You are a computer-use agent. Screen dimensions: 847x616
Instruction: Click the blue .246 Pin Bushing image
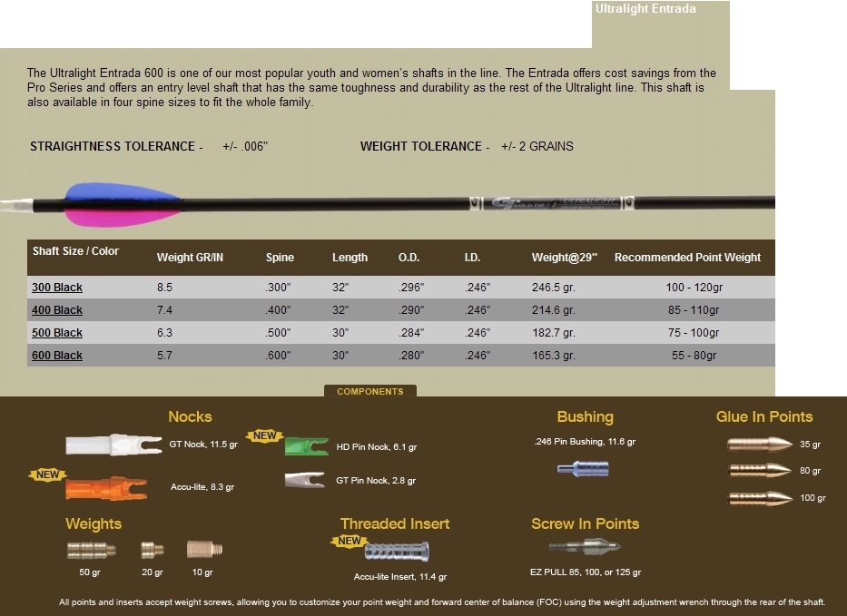pos(584,469)
